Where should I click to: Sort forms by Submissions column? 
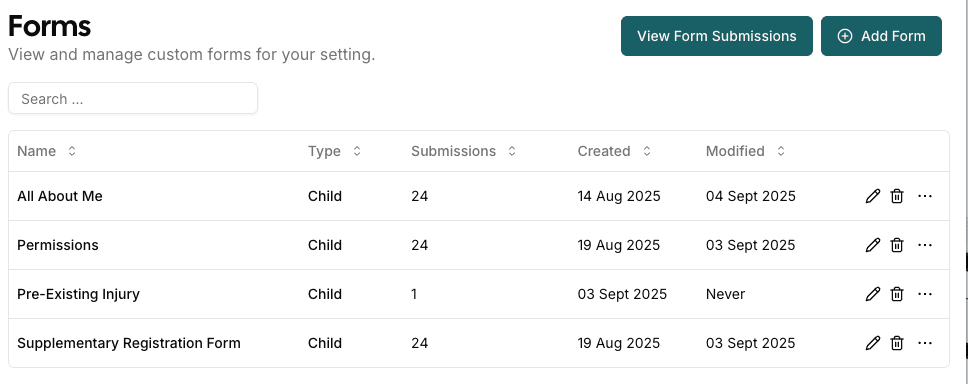[464, 151]
